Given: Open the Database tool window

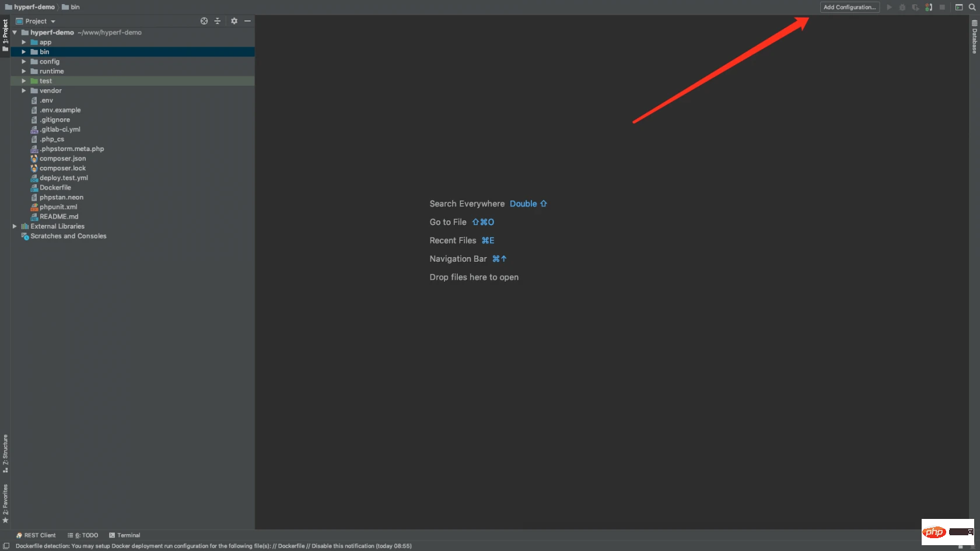Looking at the screenshot, I should pyautogui.click(x=974, y=37).
